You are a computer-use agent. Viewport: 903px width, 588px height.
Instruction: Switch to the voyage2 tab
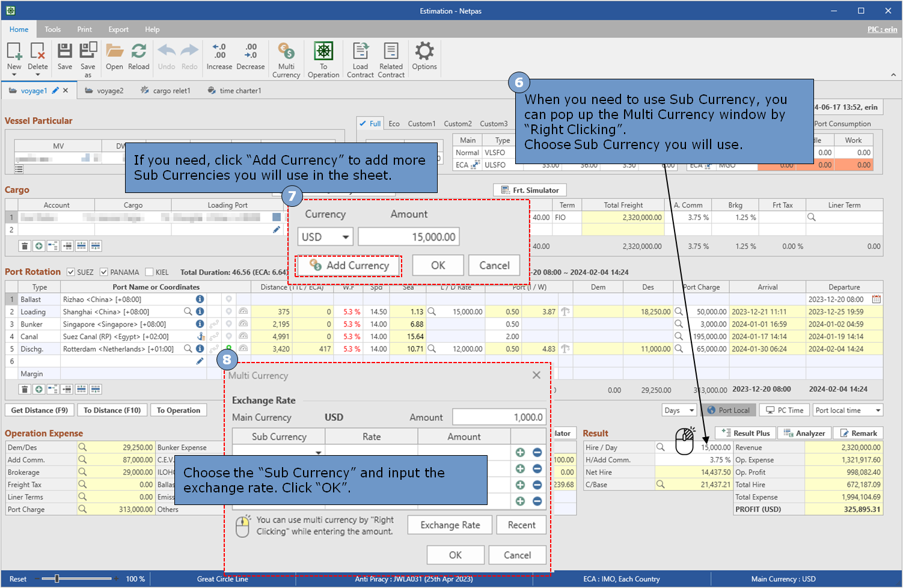click(105, 91)
